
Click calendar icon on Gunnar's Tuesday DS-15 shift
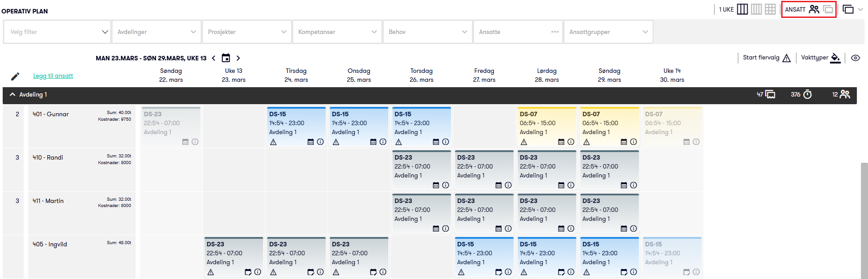pyautogui.click(x=311, y=142)
